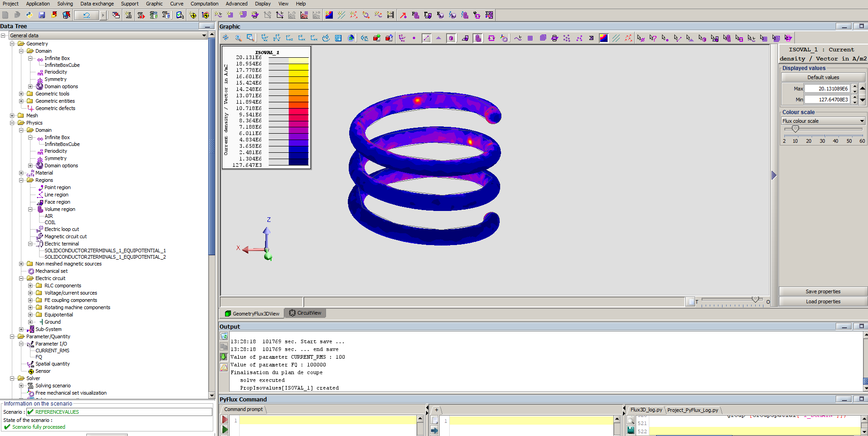Image resolution: width=868 pixels, height=436 pixels.
Task: Click the globe view icon in Graphic toolbar
Action: [x=351, y=38]
